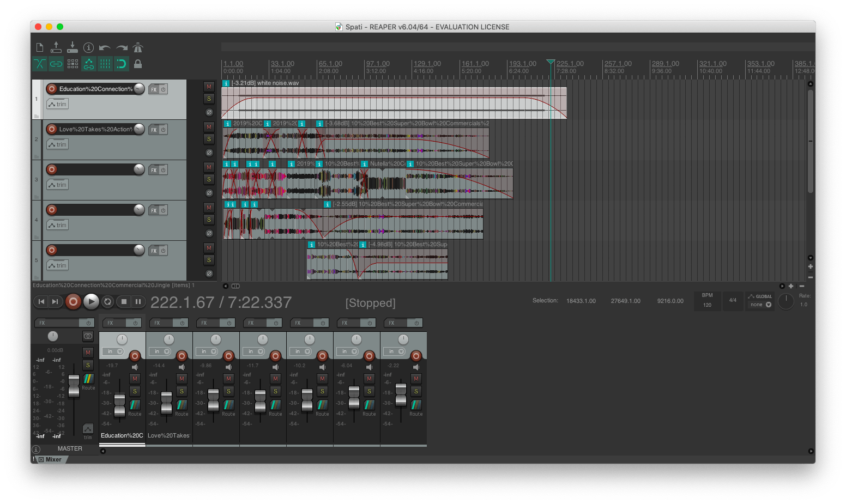Open FX button on track 3
The width and height of the screenshot is (846, 504).
tap(154, 170)
